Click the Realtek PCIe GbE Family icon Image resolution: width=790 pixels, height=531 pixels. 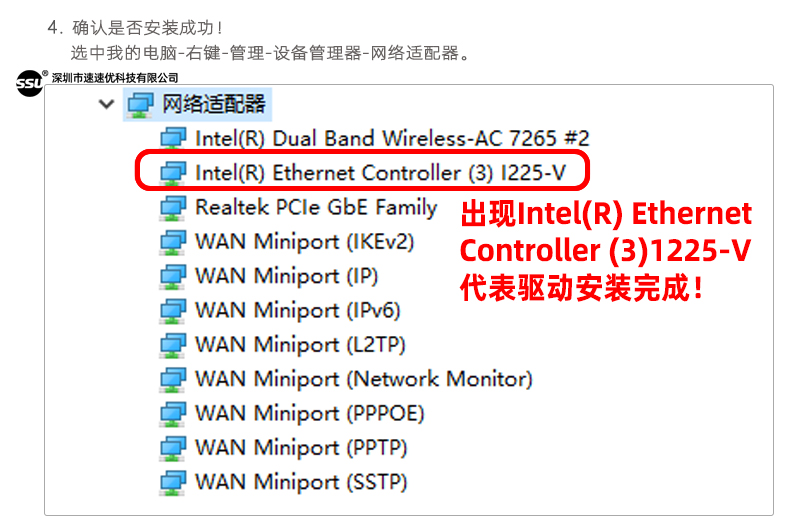click(173, 208)
